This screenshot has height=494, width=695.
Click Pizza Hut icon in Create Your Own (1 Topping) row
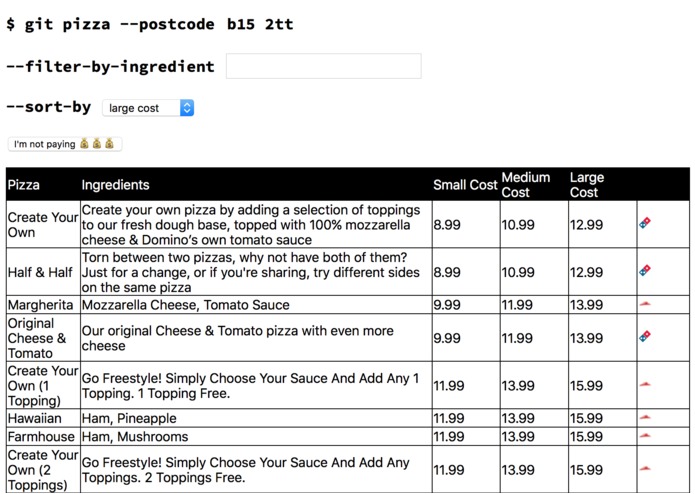[645, 385]
